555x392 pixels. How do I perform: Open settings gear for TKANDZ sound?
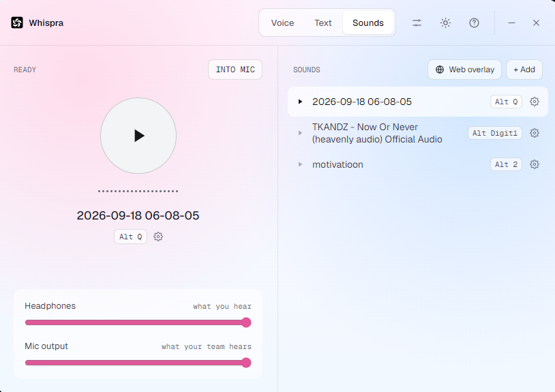tap(535, 134)
